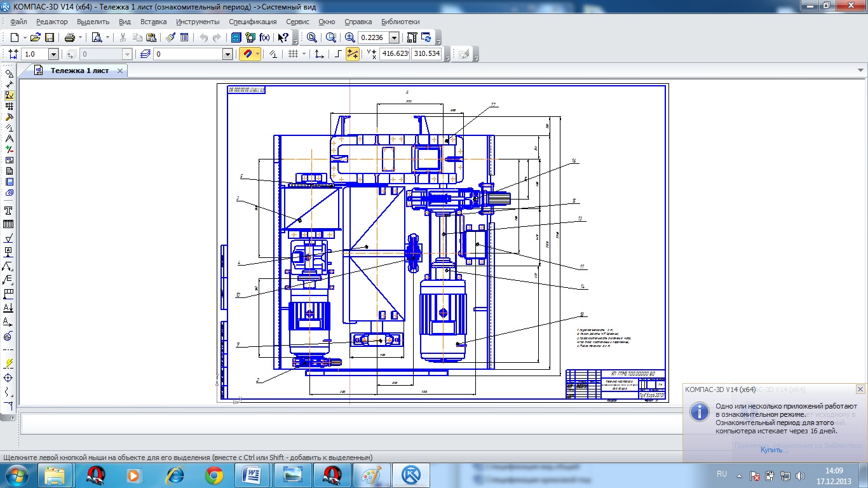
Task: Open Microsoft Word from the taskbar
Action: pyautogui.click(x=252, y=475)
